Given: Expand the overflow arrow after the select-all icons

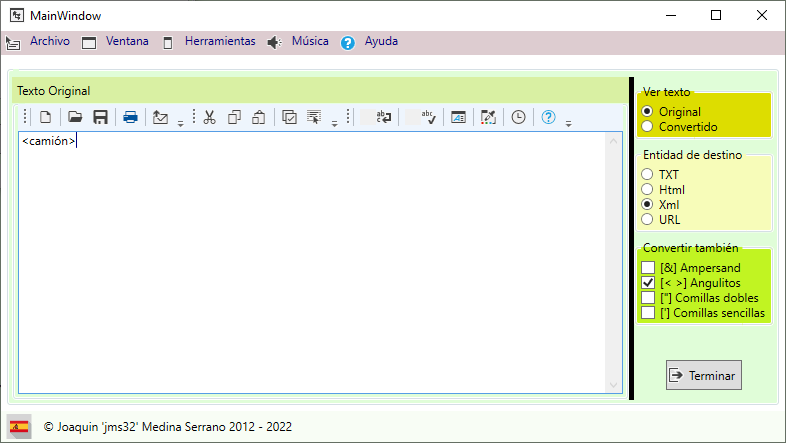Looking at the screenshot, I should [x=334, y=124].
